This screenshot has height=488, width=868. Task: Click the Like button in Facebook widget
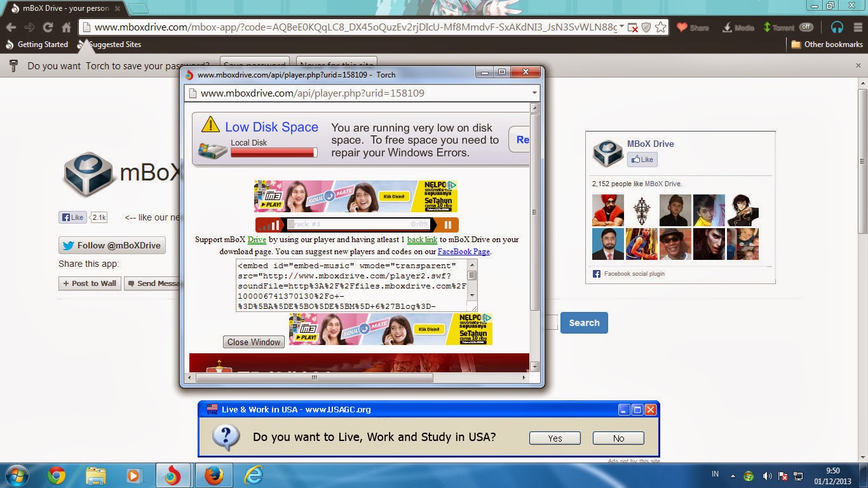click(x=642, y=159)
